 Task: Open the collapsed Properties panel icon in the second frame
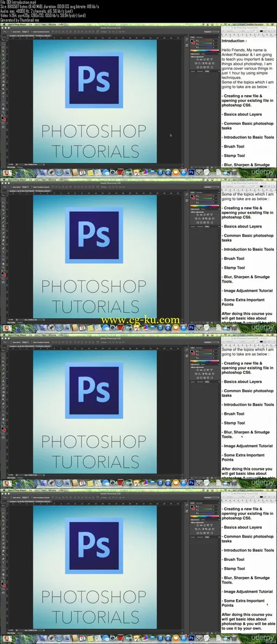(x=187, y=200)
